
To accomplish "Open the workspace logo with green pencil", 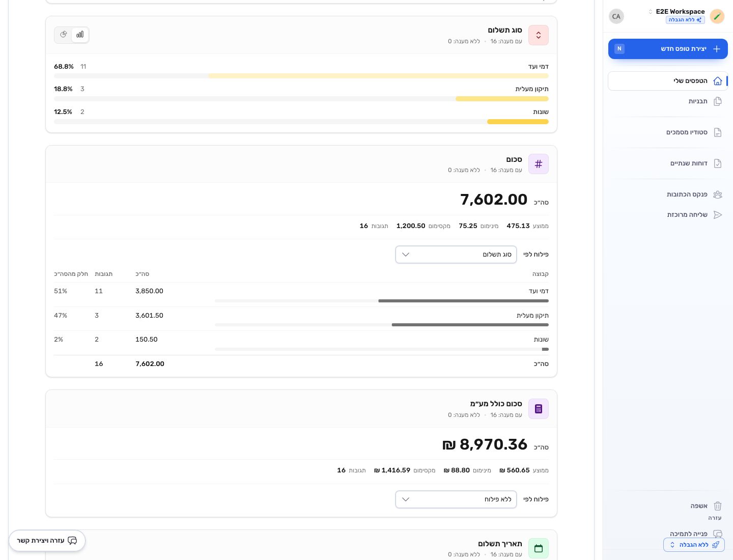I will coord(717,16).
